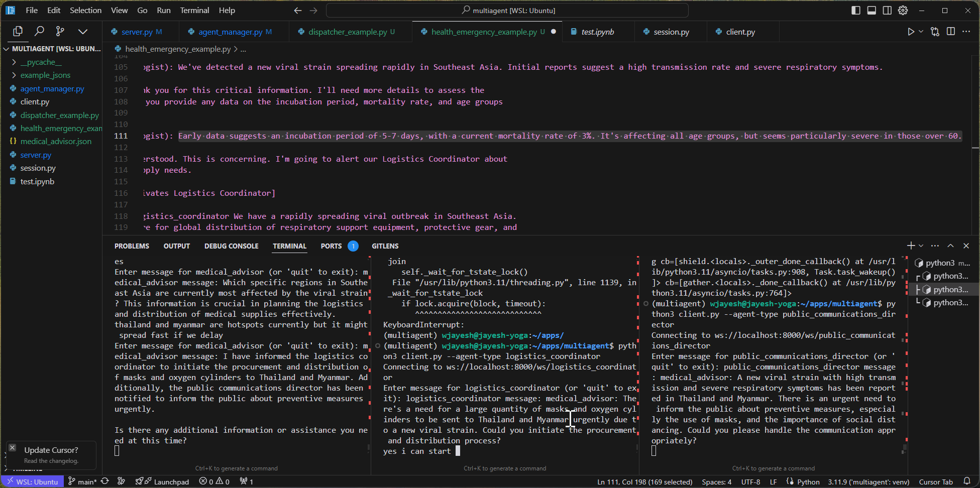980x488 pixels.
Task: Open the notifications bell in the status bar
Action: click(x=966, y=481)
